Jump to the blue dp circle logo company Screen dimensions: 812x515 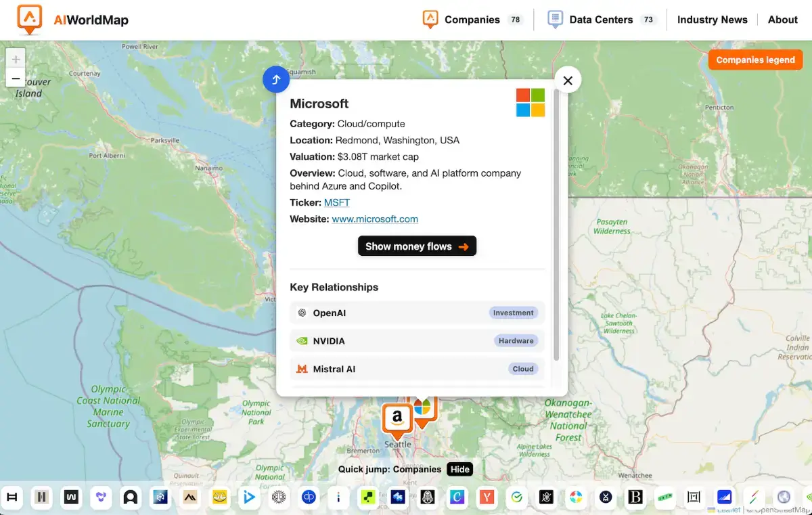pos(309,497)
